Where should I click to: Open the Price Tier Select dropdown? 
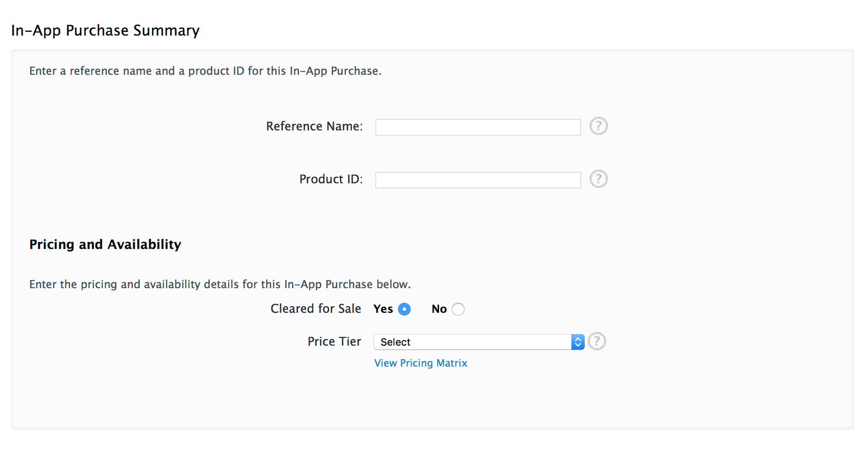tap(479, 342)
